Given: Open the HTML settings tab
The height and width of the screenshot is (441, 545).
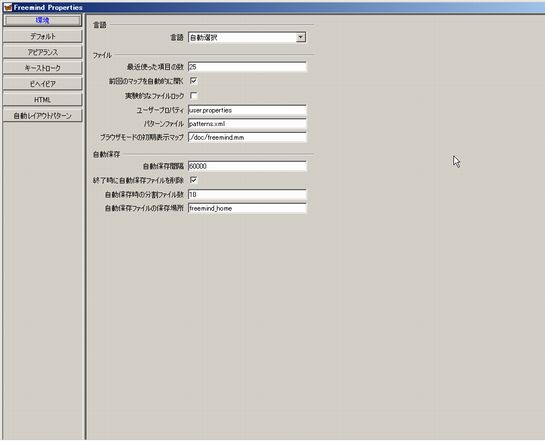Looking at the screenshot, I should 42,100.
